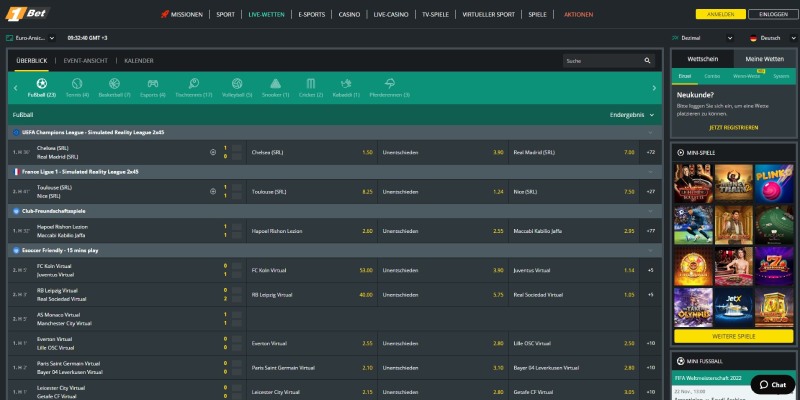Switch to the Kalender tab
800x400 pixels.
tap(139, 61)
